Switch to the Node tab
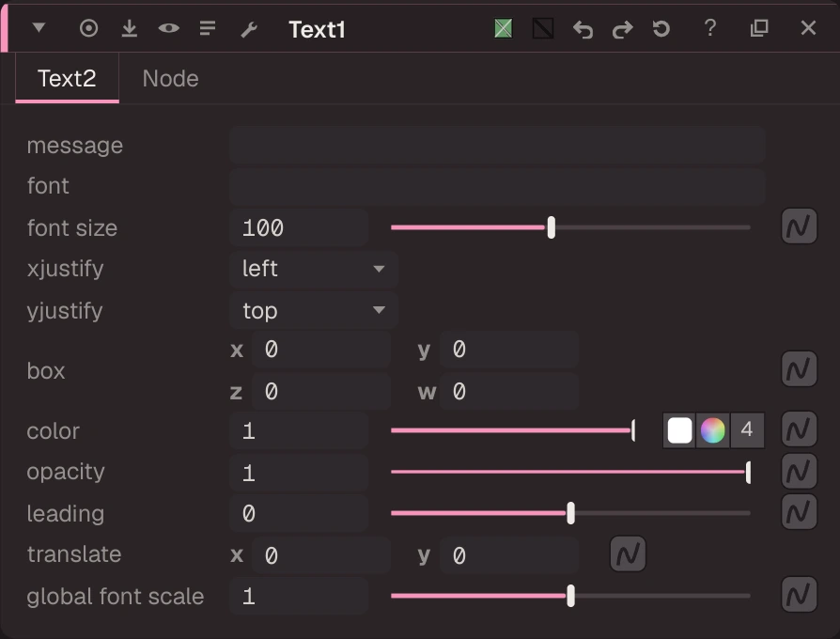The image size is (840, 639). (170, 79)
